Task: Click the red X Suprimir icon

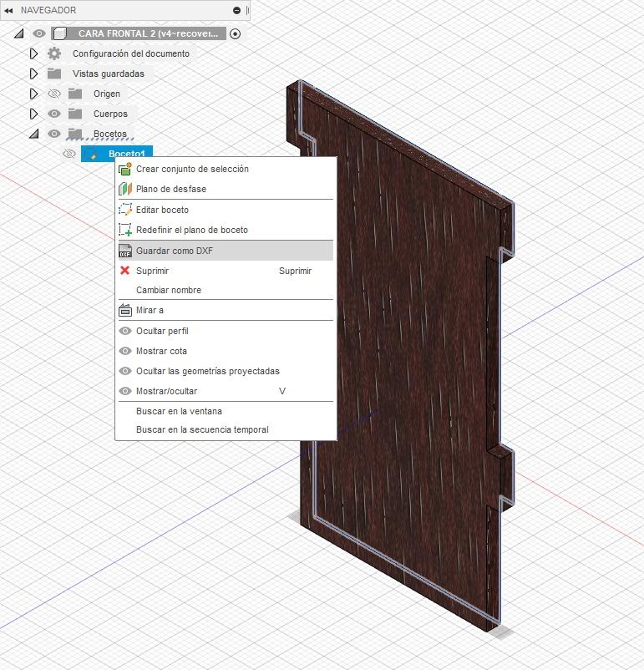Action: (x=124, y=271)
